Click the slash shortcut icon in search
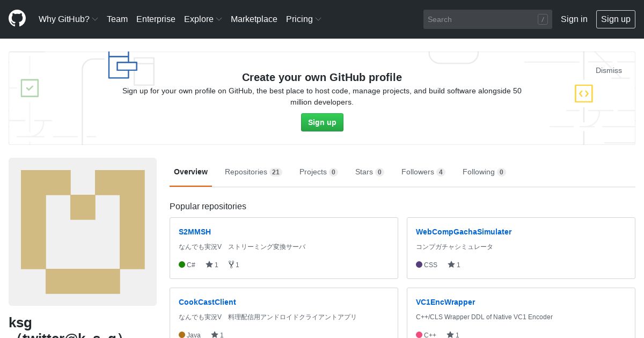The image size is (644, 338). tap(543, 19)
